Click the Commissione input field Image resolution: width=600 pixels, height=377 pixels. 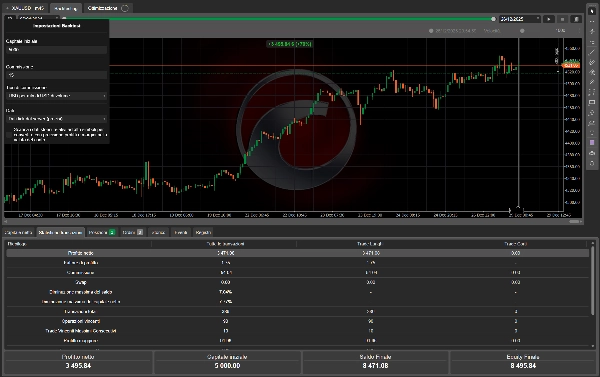tap(56, 75)
